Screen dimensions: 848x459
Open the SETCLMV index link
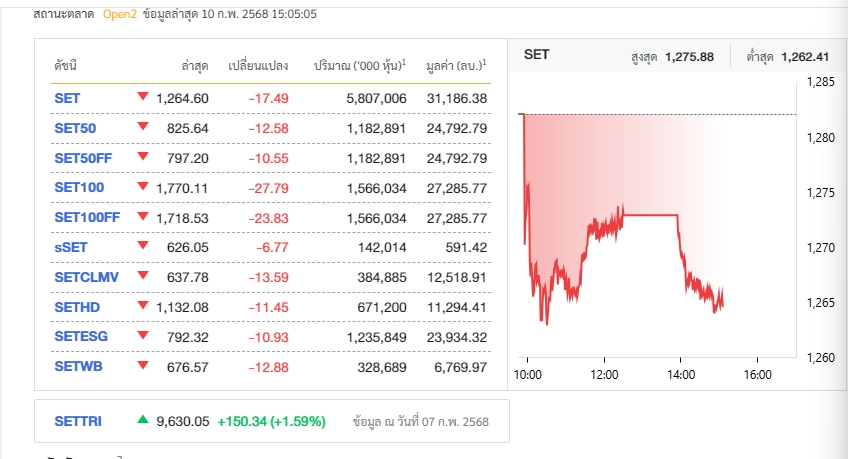(84, 277)
